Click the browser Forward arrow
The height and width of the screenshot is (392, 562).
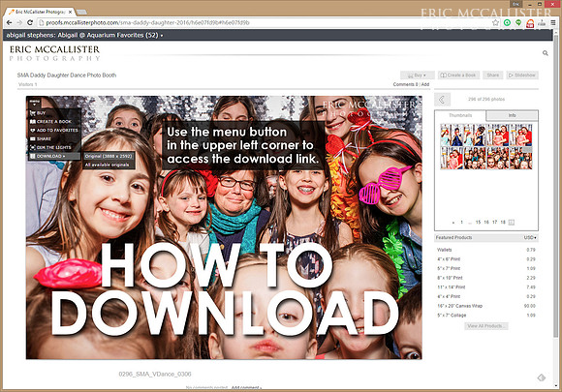pos(19,22)
